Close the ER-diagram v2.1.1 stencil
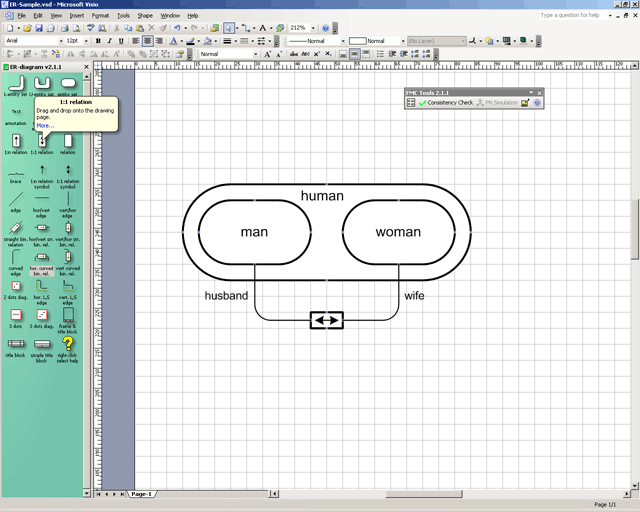Screen dimensions: 640x512 (x=86, y=67)
